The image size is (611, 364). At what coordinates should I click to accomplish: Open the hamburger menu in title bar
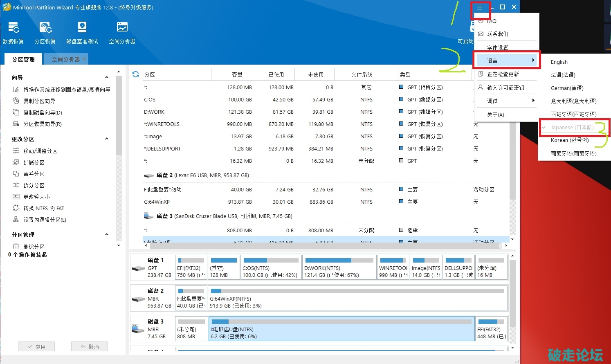[480, 7]
